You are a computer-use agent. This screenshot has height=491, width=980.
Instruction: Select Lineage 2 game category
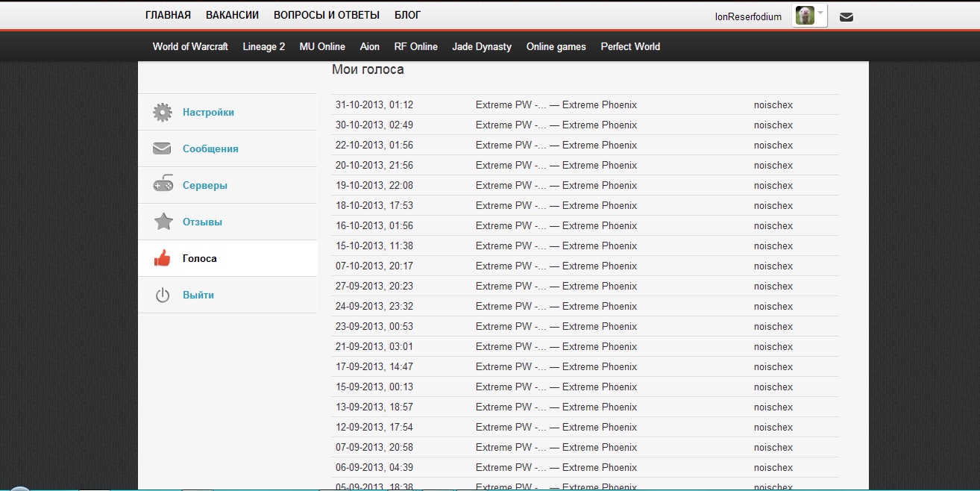pos(264,46)
